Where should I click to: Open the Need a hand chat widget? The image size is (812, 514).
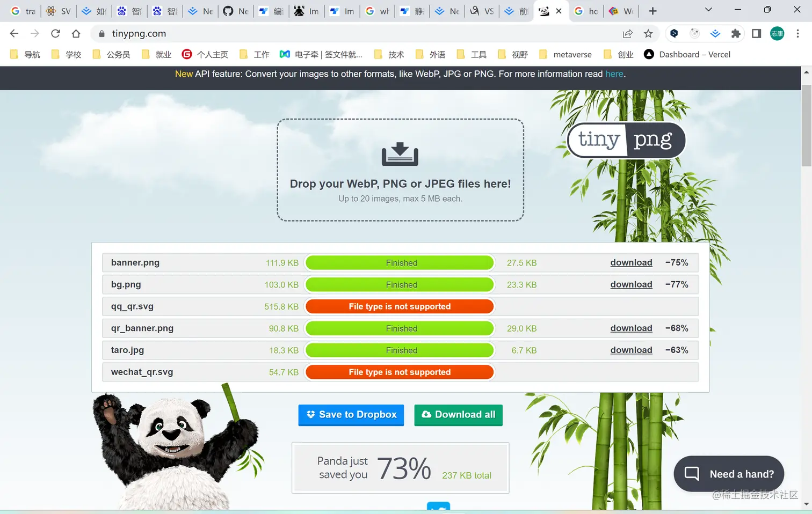(x=729, y=474)
